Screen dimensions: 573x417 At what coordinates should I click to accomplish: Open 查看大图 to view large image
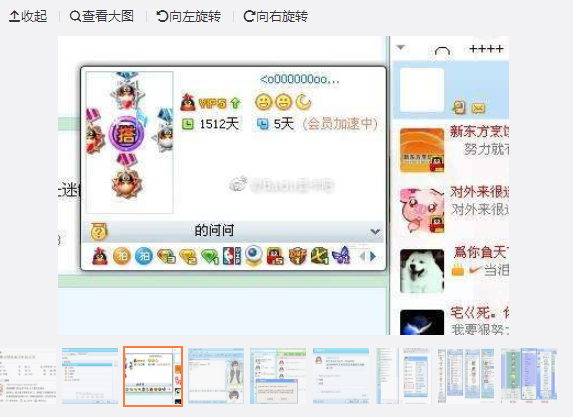tap(102, 16)
